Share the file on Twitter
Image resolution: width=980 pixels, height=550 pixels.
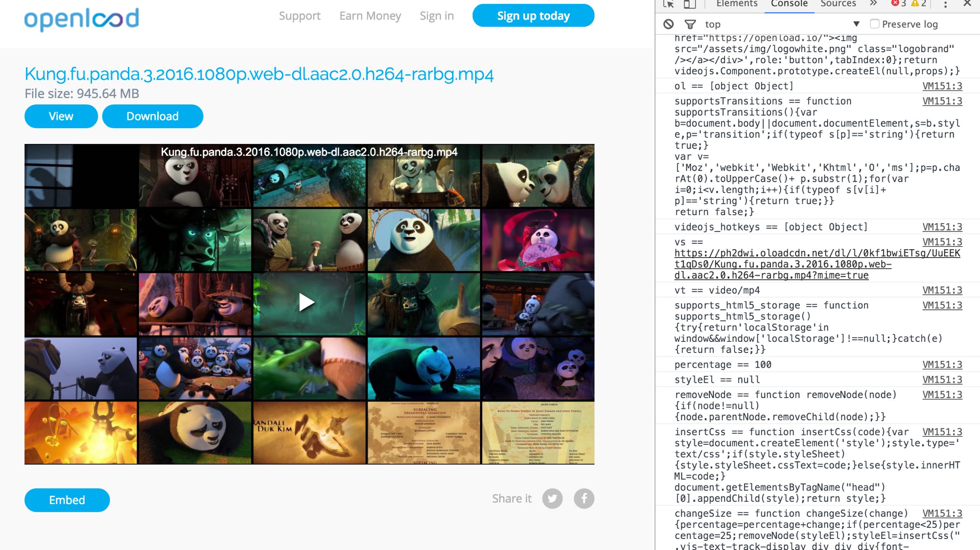tap(552, 499)
